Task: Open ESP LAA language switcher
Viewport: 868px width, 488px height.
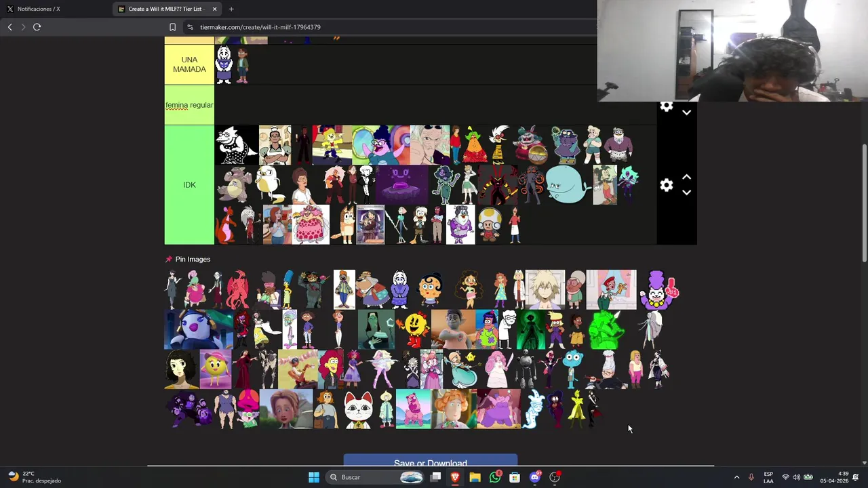Action: pyautogui.click(x=768, y=477)
